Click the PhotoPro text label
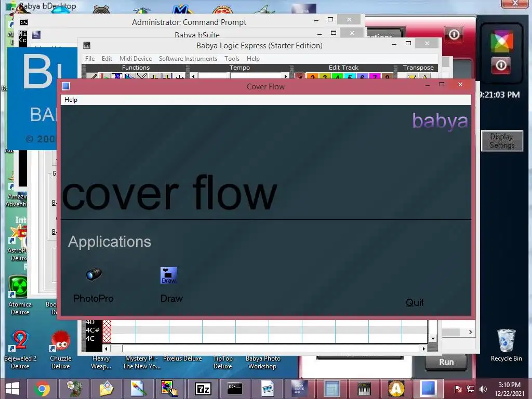Viewport: 532px width, 399px height. click(94, 299)
